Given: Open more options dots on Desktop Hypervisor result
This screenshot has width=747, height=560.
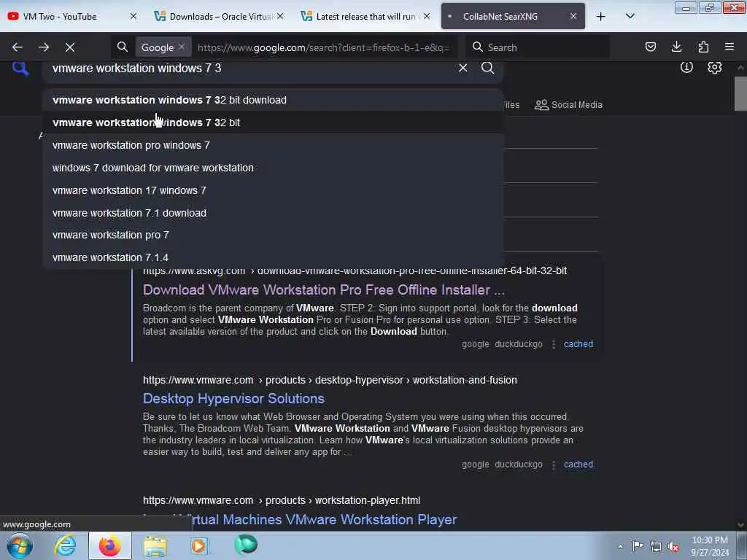Looking at the screenshot, I should [554, 464].
